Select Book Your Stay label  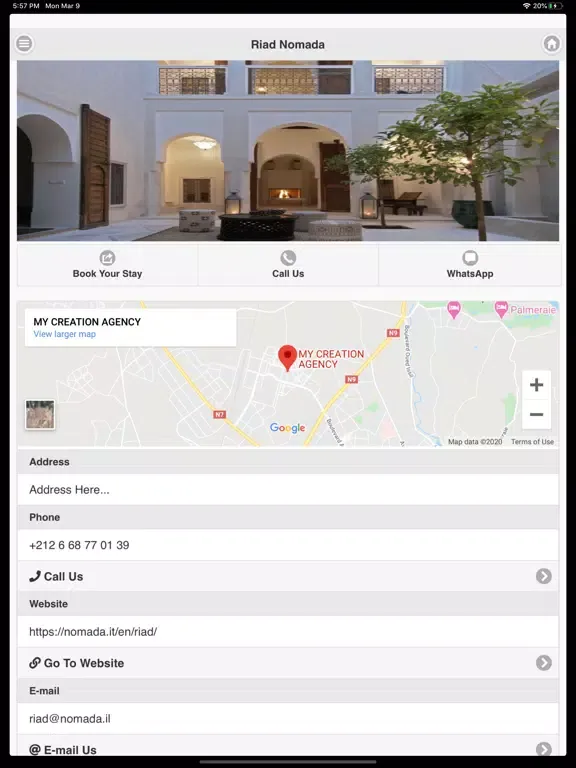pyautogui.click(x=107, y=274)
